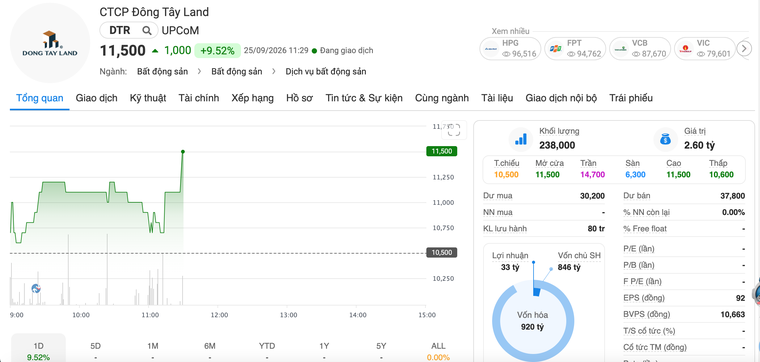Screen dimensions: 760x362
Task: Open the Trái phiếu tab
Action: click(631, 98)
